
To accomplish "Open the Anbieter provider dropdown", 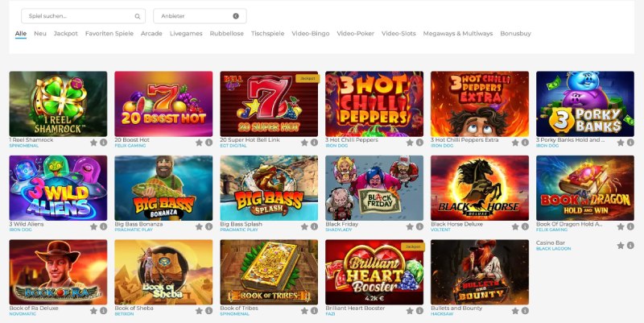I will 200,16.
